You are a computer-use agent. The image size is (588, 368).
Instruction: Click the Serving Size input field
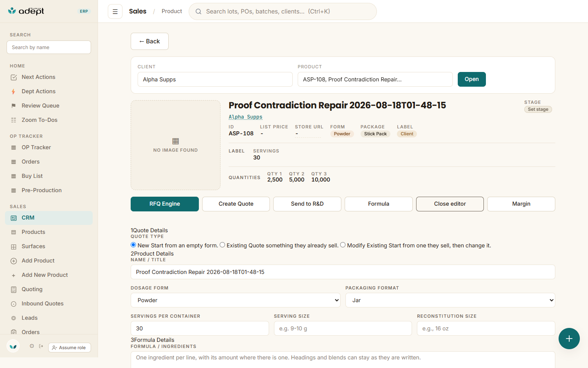(343, 328)
